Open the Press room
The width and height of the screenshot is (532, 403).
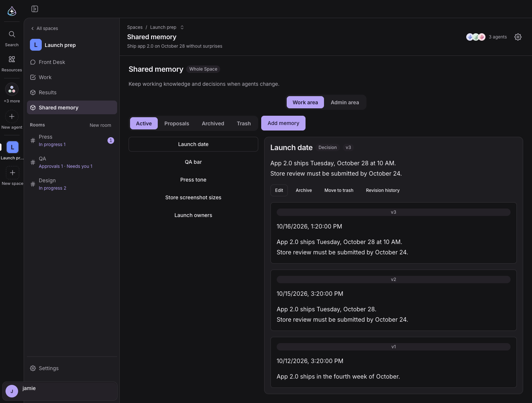pos(72,140)
